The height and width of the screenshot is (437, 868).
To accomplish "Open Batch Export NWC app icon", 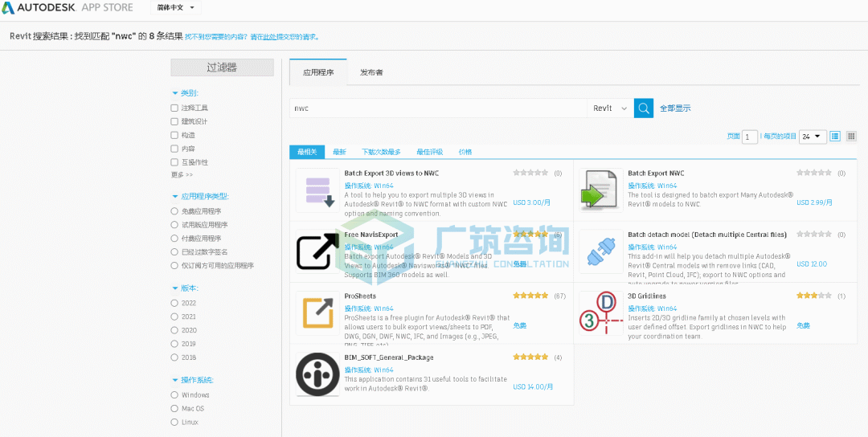I will (600, 190).
